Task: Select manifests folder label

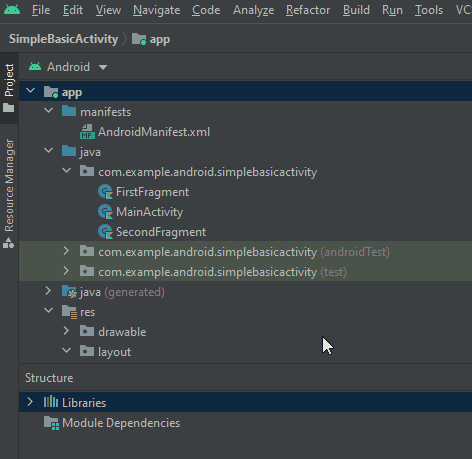Action: [105, 112]
